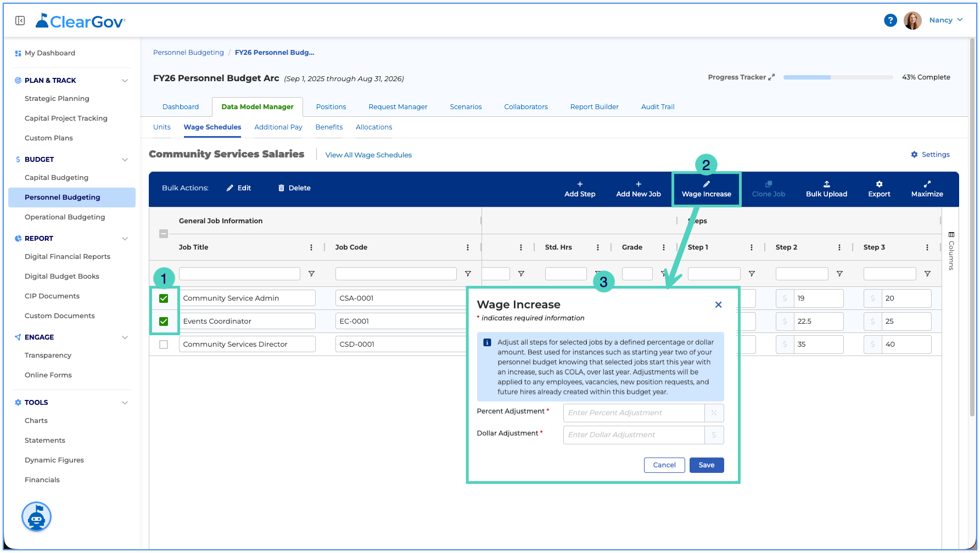Open the Job Title column menu dots
Viewport: 980px width, 553px height.
(x=311, y=247)
